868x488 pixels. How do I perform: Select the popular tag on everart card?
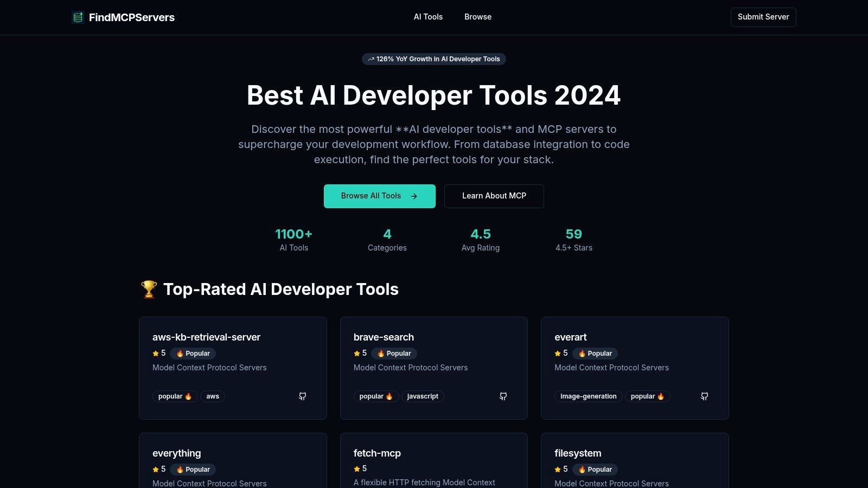(648, 396)
